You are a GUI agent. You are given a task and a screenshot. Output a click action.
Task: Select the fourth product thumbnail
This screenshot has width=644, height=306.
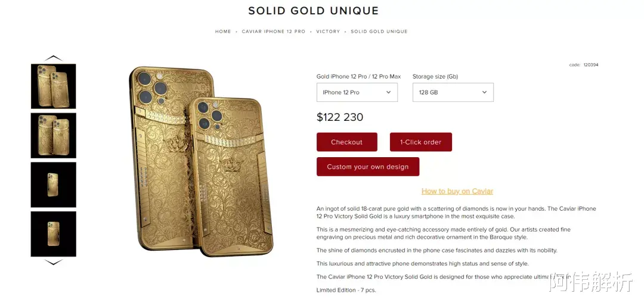pos(54,234)
